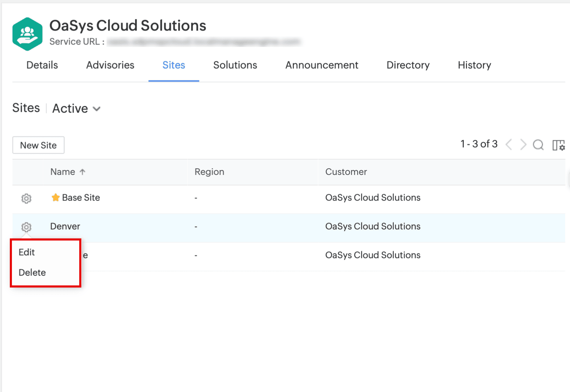Viewport: 570px width, 392px height.
Task: Go to the previous page arrow
Action: coord(509,144)
